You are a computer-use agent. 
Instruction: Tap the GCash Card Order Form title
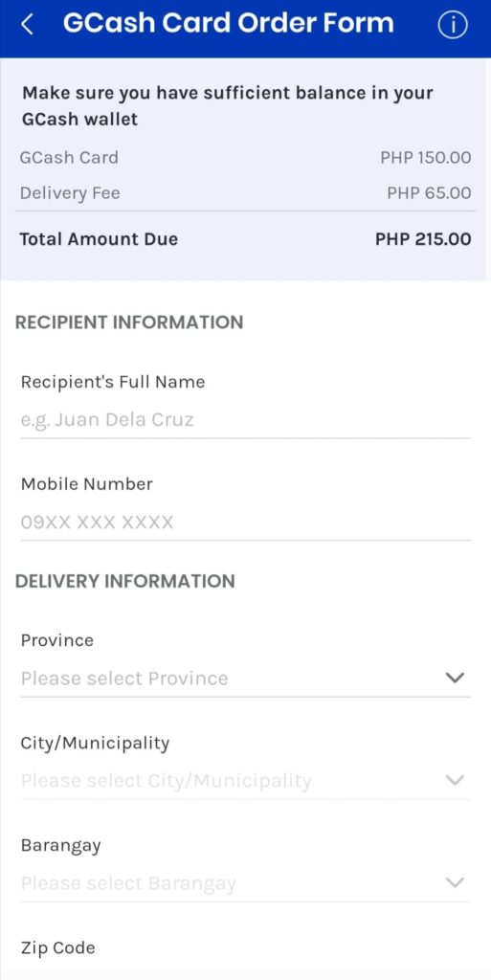click(x=229, y=24)
